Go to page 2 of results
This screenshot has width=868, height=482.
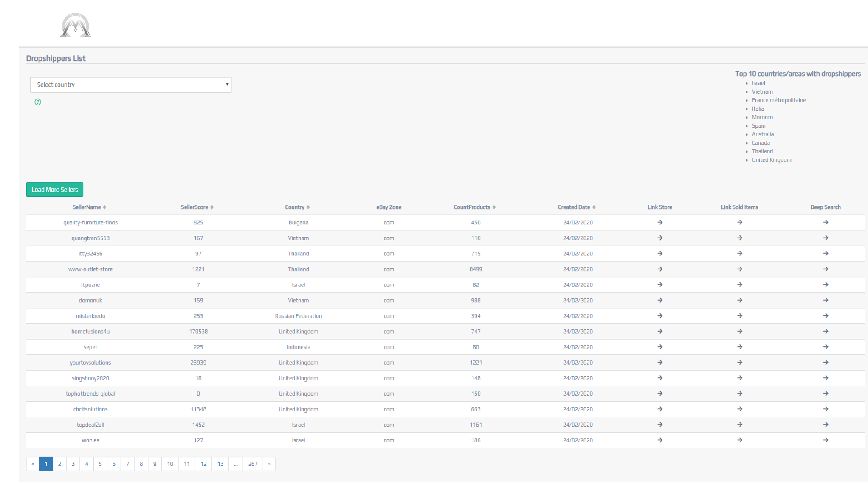point(59,464)
